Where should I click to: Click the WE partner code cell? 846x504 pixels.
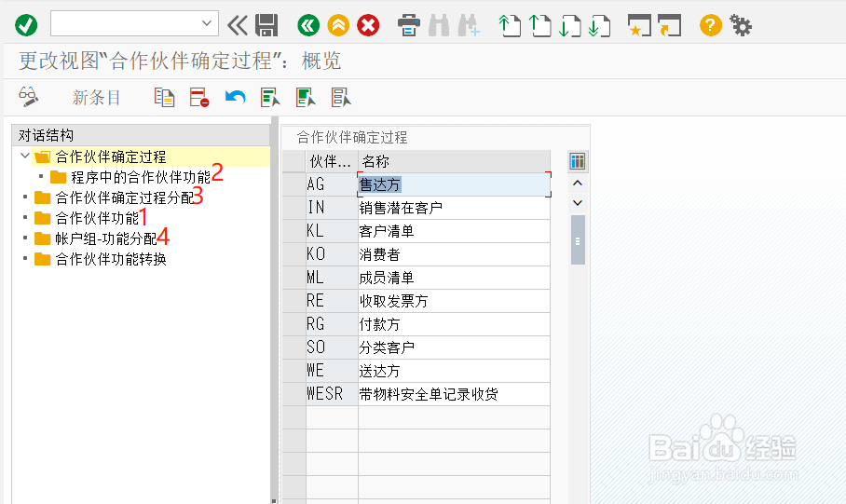pos(332,371)
